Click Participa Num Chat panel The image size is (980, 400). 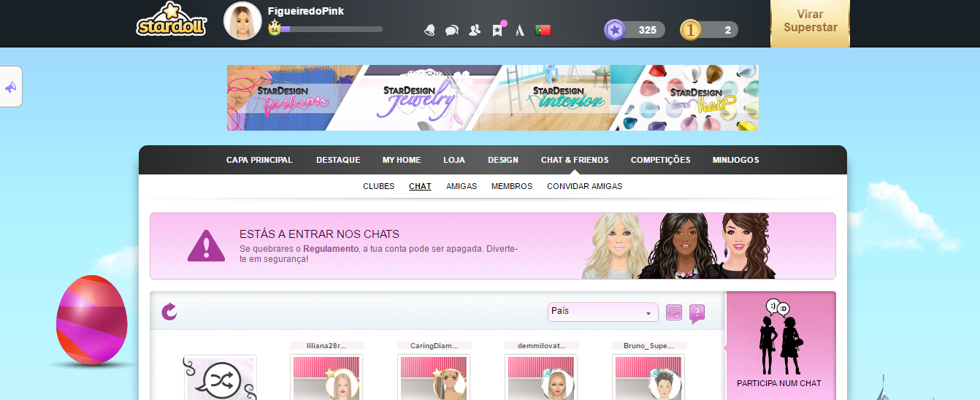(x=779, y=346)
